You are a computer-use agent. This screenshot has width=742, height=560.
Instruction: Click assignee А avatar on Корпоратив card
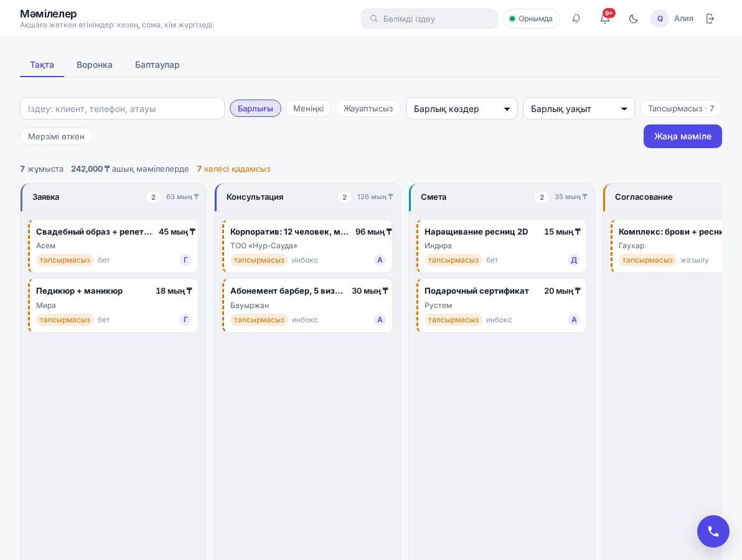(380, 259)
